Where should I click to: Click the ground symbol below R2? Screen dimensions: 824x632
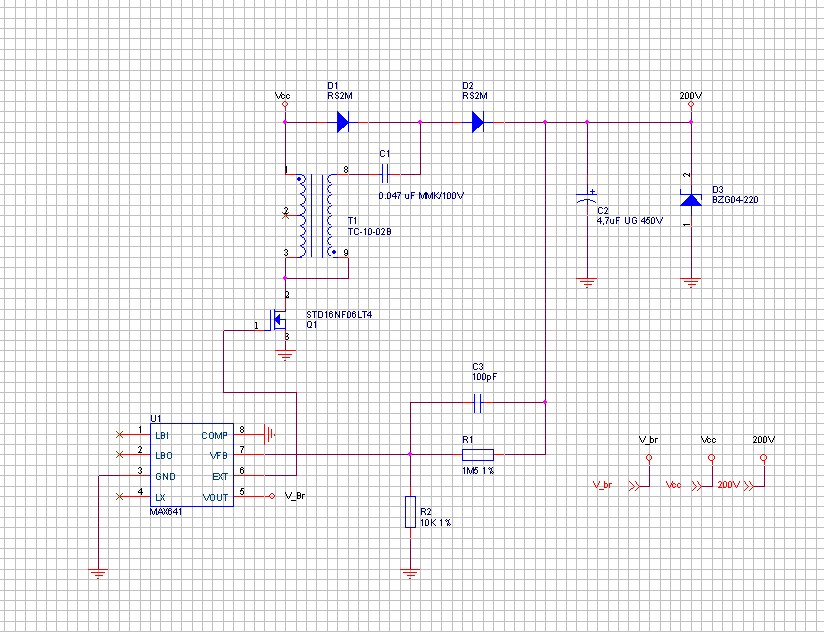(x=410, y=573)
